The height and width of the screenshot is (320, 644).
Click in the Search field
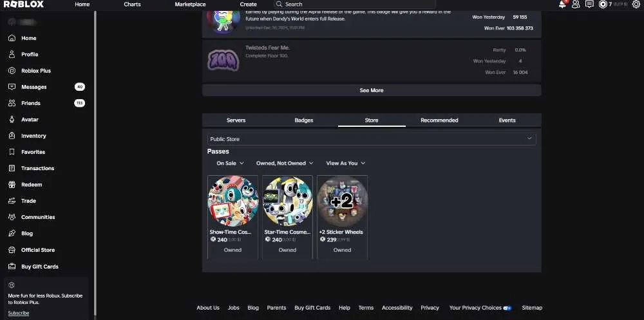click(x=355, y=4)
